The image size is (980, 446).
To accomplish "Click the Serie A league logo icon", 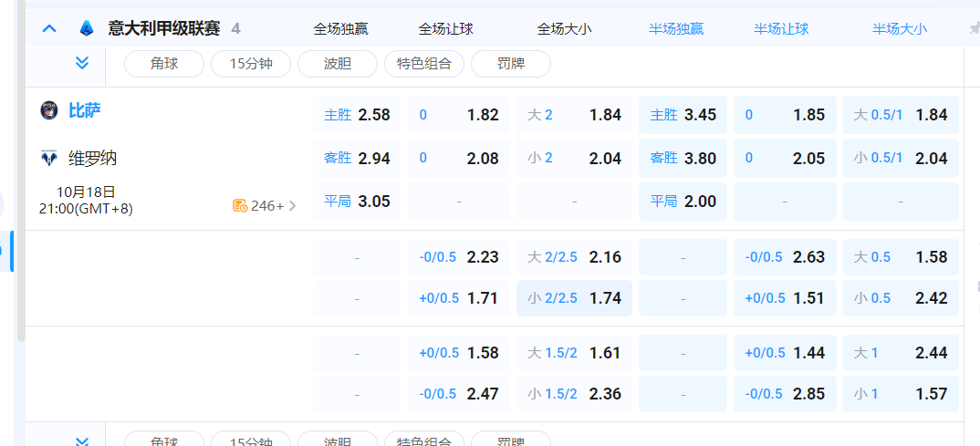I will tap(86, 28).
